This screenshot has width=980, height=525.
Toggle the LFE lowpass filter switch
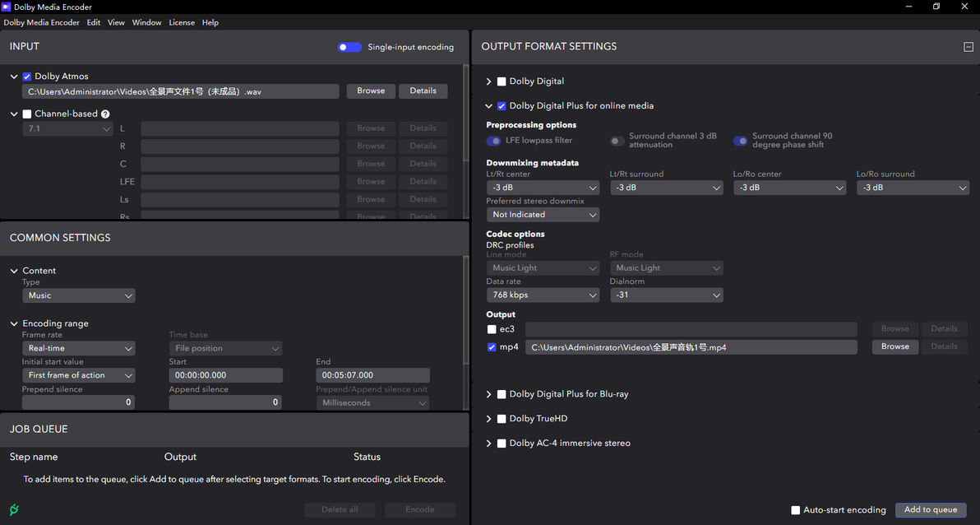coord(494,141)
